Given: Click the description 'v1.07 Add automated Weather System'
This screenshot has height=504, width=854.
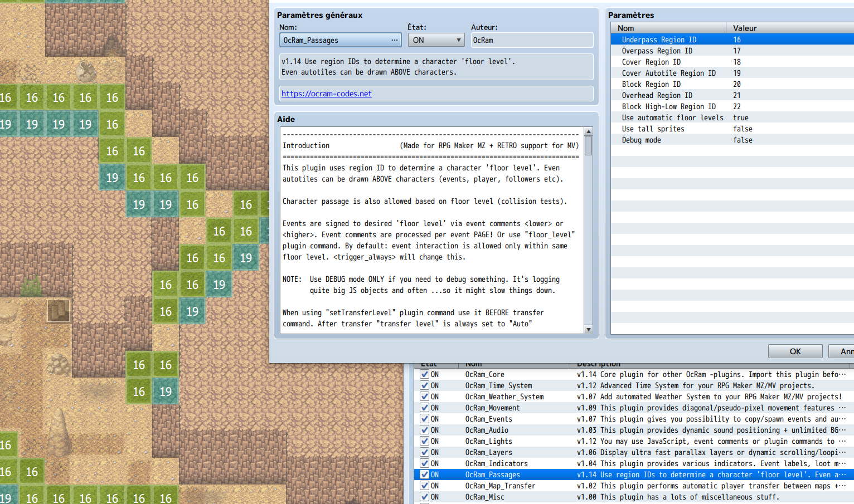Looking at the screenshot, I should pos(709,397).
